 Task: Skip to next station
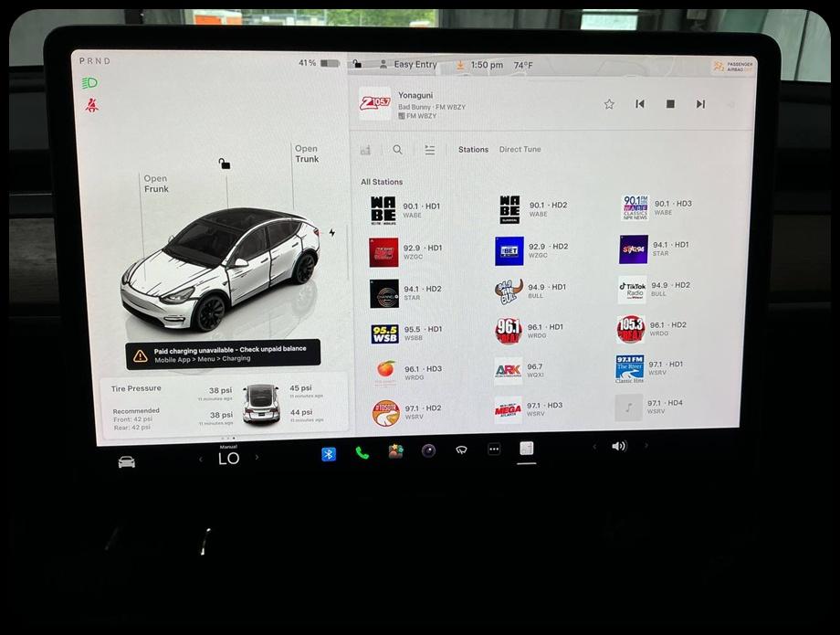(x=700, y=104)
